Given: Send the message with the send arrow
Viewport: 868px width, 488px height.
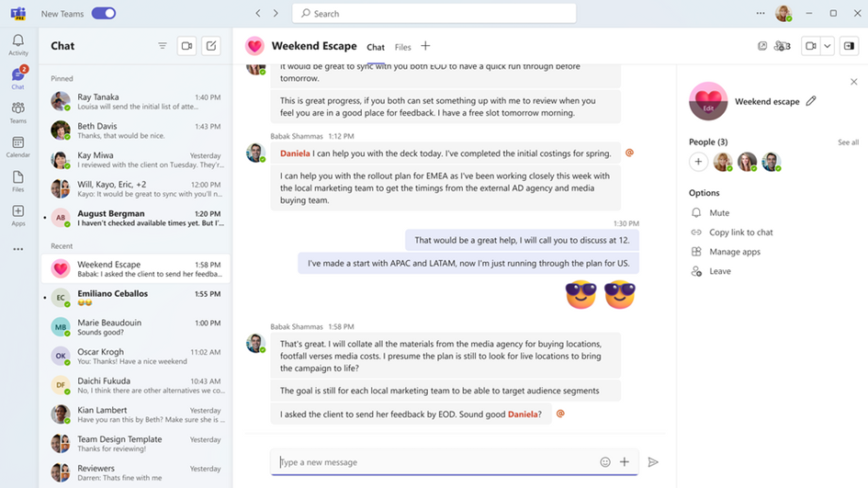Looking at the screenshot, I should tap(653, 462).
